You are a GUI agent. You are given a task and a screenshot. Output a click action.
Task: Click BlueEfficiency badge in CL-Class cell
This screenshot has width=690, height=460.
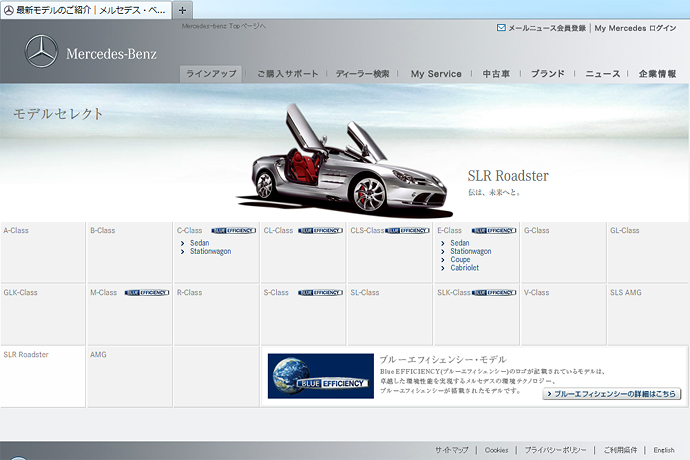(x=320, y=231)
